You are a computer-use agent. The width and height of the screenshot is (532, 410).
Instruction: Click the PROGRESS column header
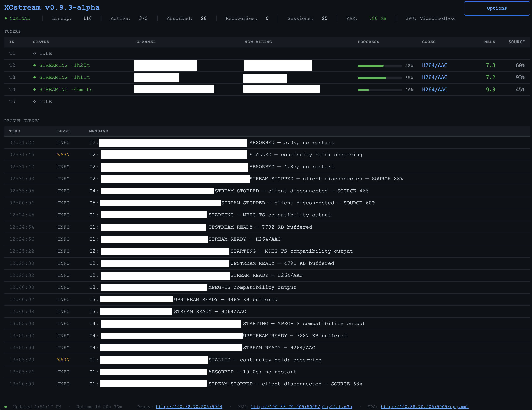click(368, 42)
